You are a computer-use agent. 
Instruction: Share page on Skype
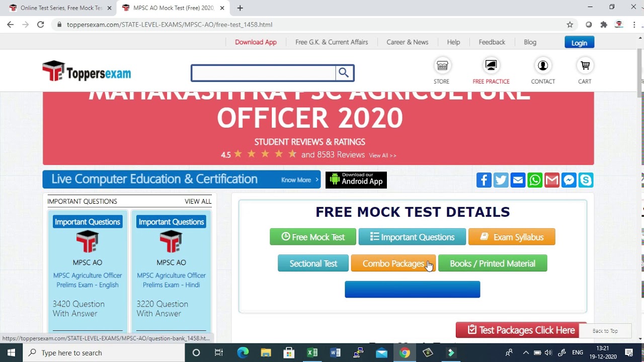586,180
